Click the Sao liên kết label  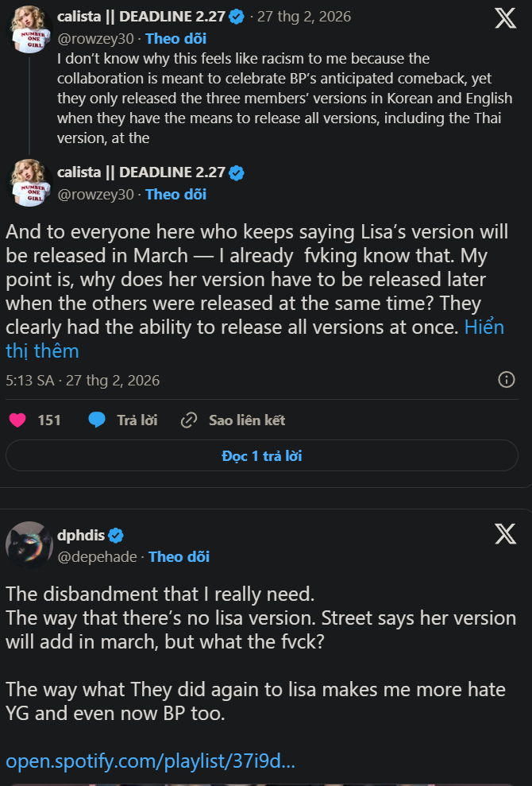tap(247, 420)
